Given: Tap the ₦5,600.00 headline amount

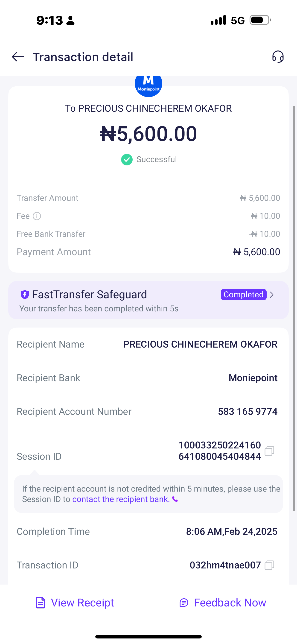Looking at the screenshot, I should click(148, 134).
